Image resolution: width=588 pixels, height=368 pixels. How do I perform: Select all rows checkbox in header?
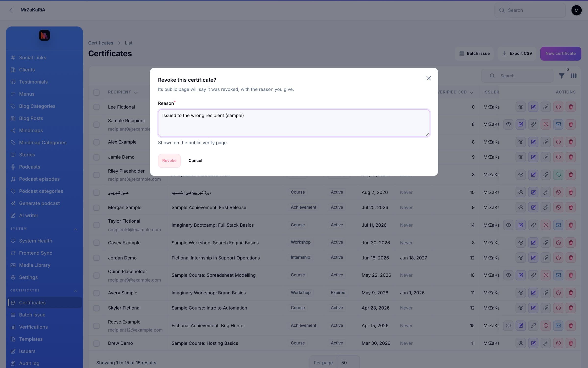(96, 92)
